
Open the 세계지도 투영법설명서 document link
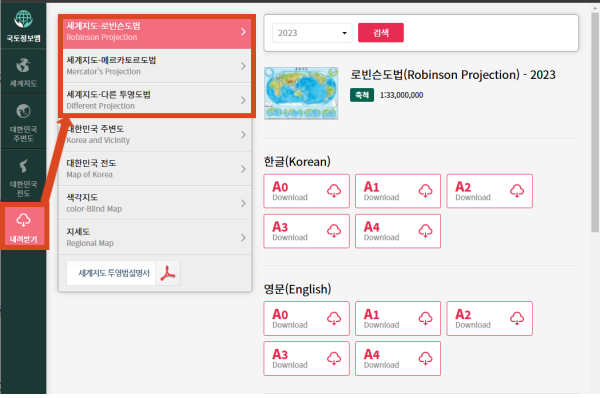point(114,273)
